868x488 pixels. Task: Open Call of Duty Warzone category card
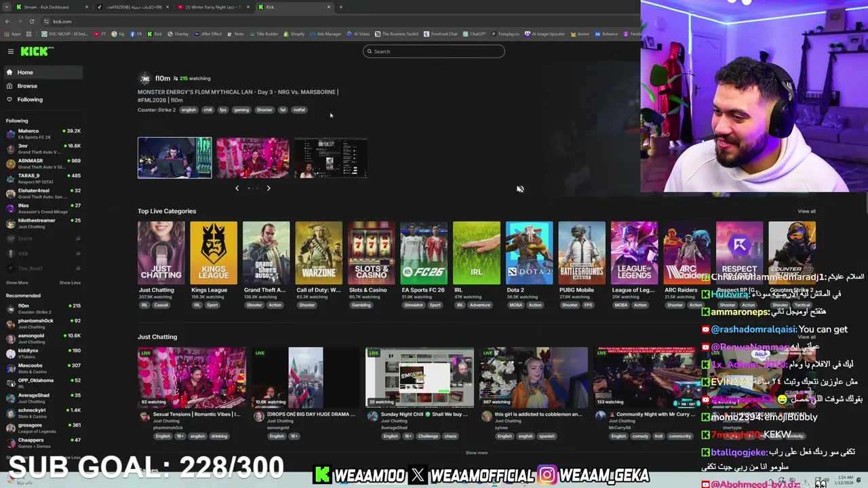(319, 253)
